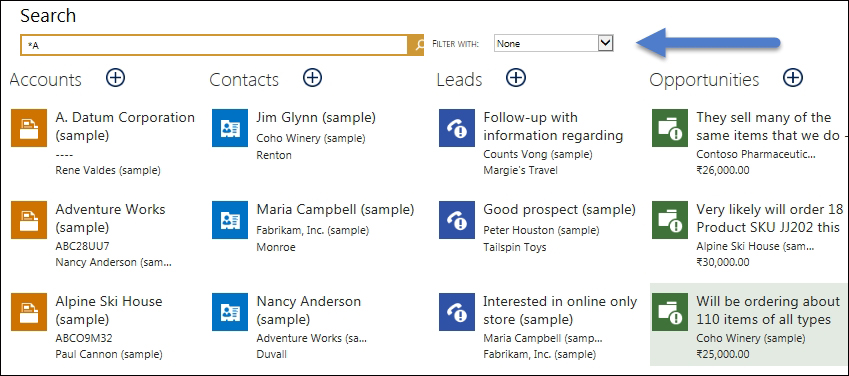This screenshot has width=849, height=376.
Task: Select the Contacts section heading
Action: [x=244, y=80]
